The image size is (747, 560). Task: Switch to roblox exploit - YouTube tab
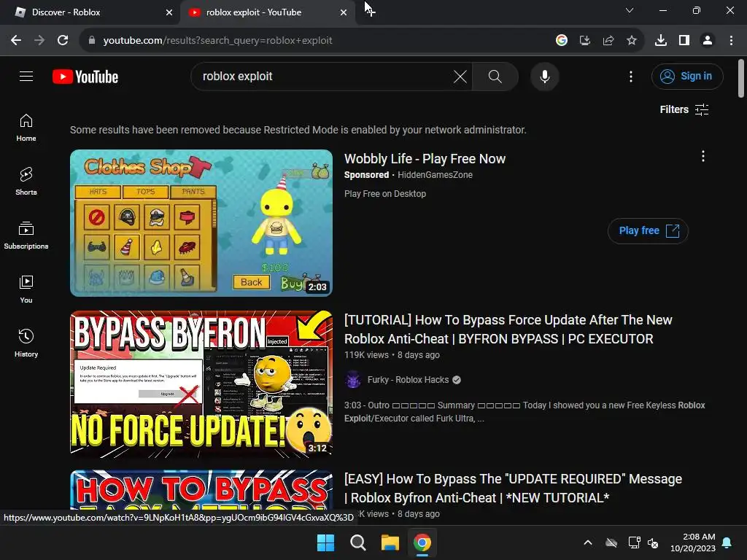point(268,12)
